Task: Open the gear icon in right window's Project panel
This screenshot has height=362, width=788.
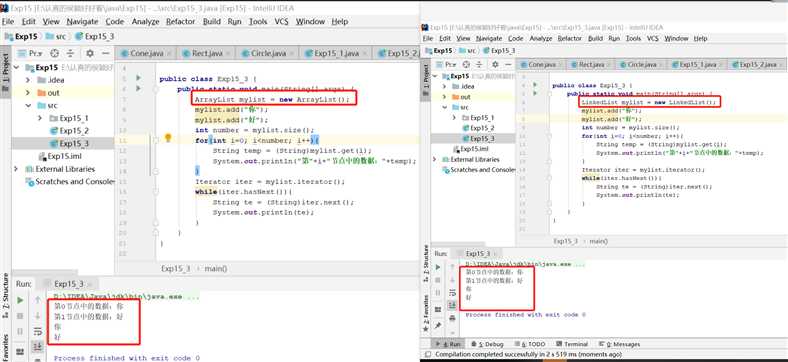Action: (495, 64)
